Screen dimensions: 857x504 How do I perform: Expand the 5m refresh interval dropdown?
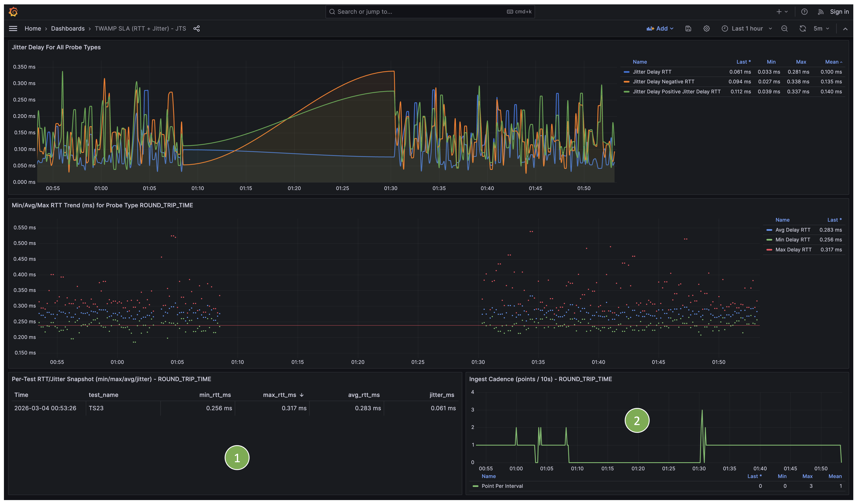(x=821, y=29)
